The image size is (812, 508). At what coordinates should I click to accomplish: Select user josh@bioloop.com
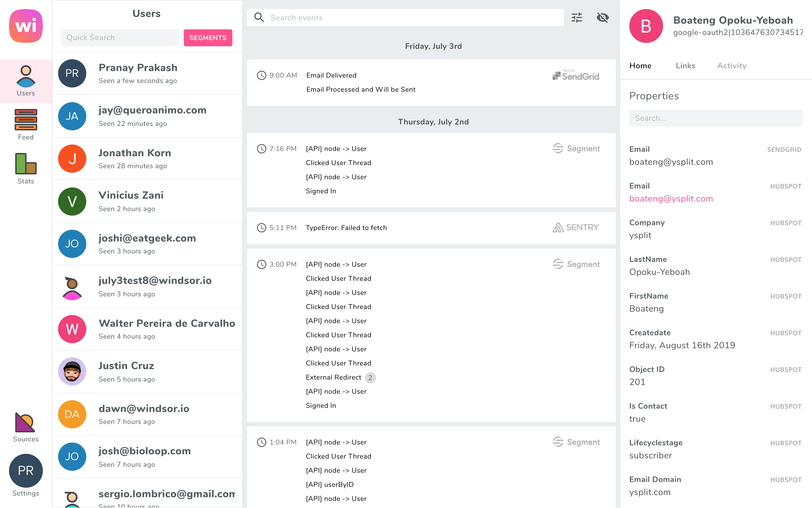[147, 457]
